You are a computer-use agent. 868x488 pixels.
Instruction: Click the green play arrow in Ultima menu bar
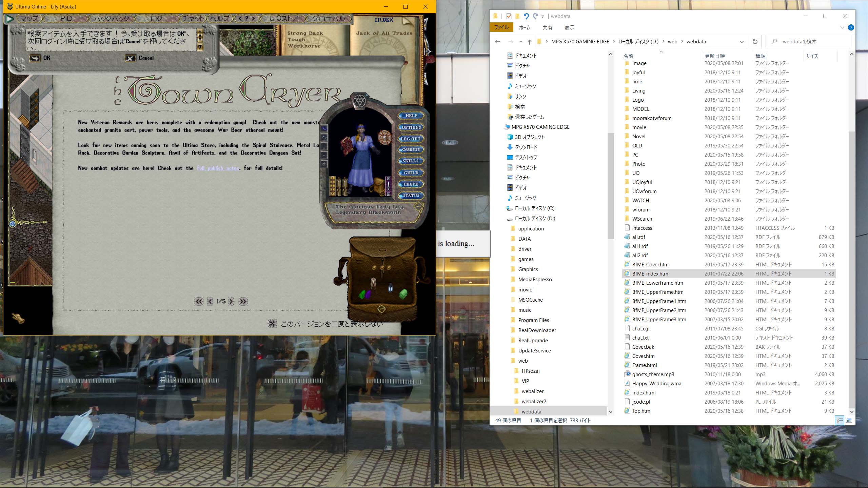tap(9, 19)
